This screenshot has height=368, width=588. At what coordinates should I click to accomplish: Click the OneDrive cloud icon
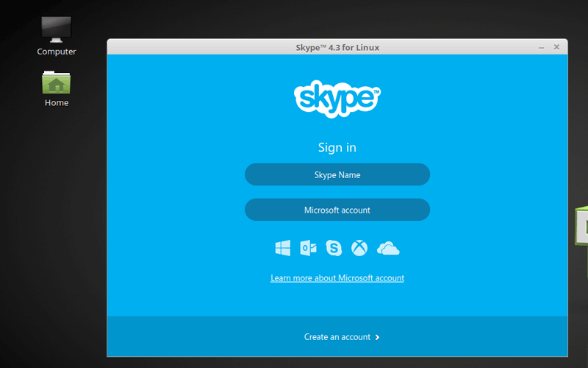point(388,249)
